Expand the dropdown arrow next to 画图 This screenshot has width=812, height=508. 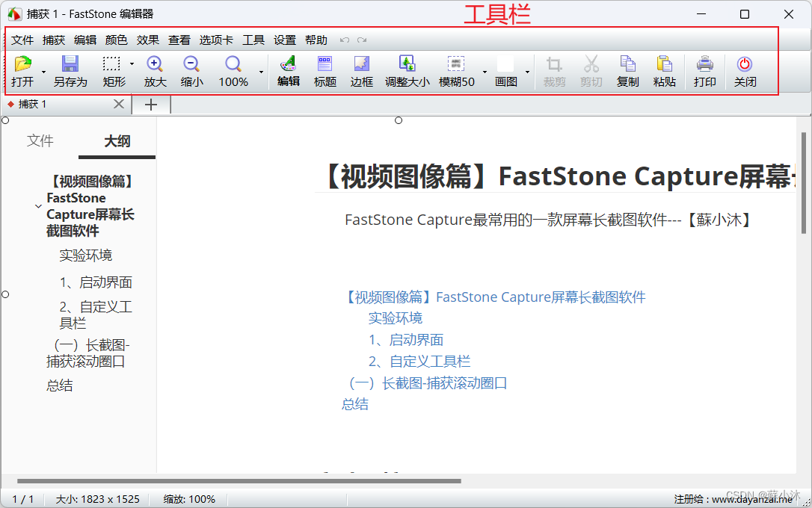pyautogui.click(x=527, y=72)
